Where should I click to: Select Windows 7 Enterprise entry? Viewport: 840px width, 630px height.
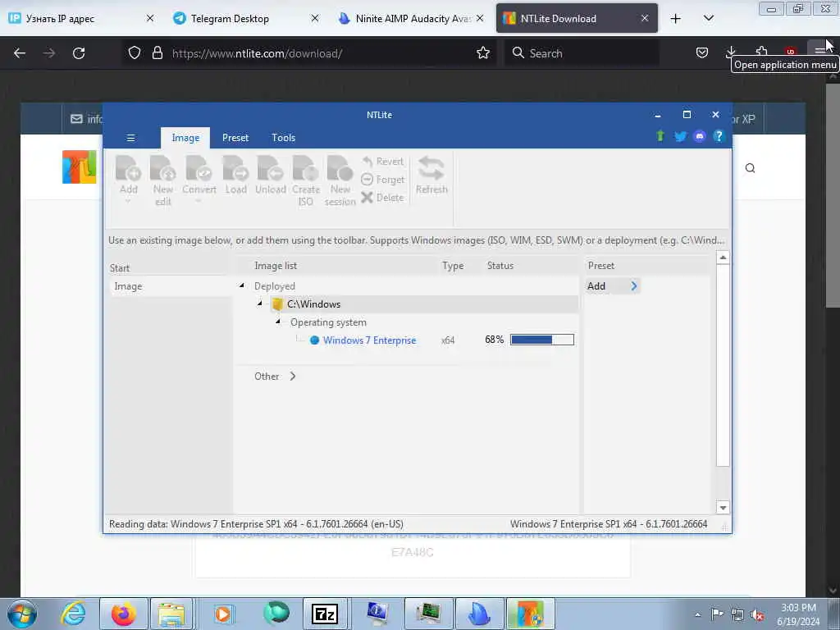369,340
